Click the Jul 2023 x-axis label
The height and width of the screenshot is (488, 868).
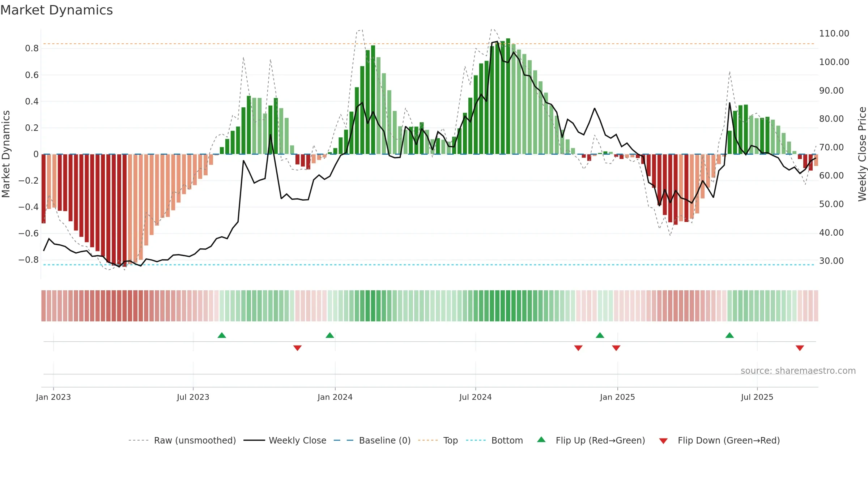(x=193, y=397)
